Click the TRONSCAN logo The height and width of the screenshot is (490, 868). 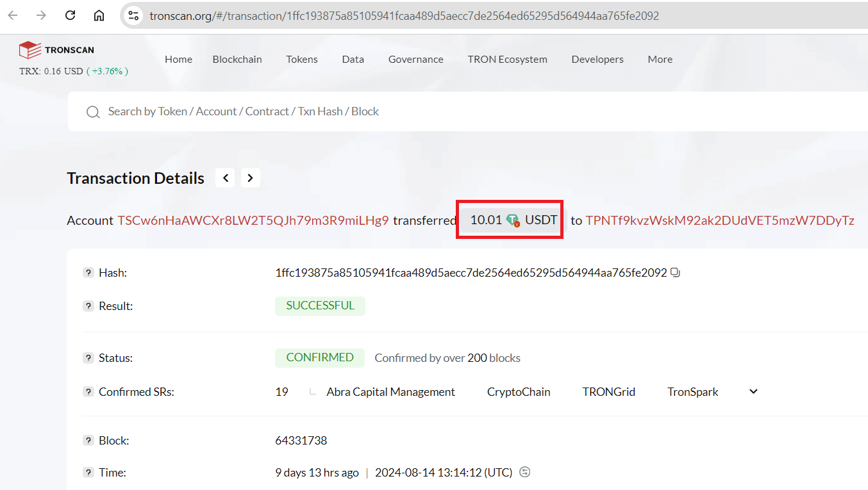pyautogui.click(x=56, y=49)
